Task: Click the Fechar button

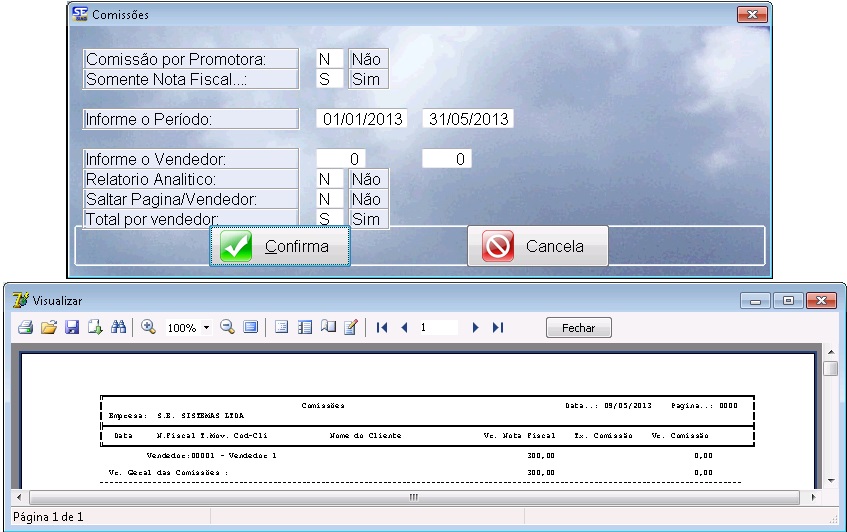Action: 578,328
